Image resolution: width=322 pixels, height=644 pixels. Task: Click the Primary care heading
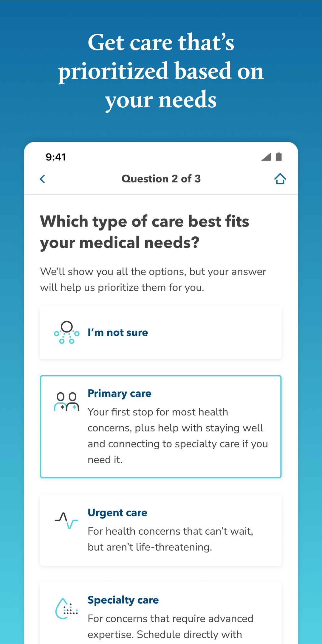[x=120, y=394]
